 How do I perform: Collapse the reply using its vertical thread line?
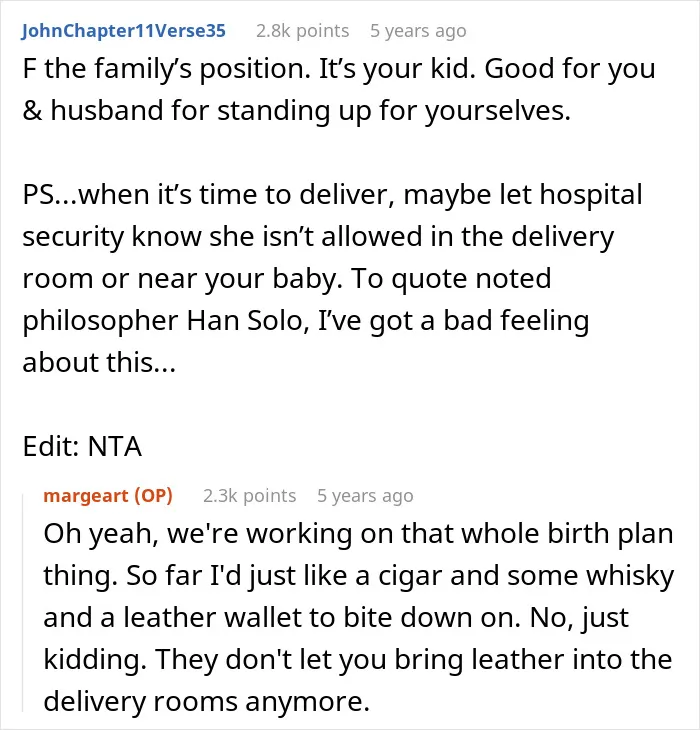22,603
